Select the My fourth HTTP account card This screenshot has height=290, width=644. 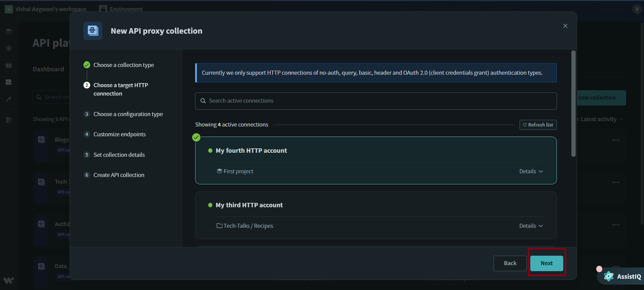tap(376, 160)
